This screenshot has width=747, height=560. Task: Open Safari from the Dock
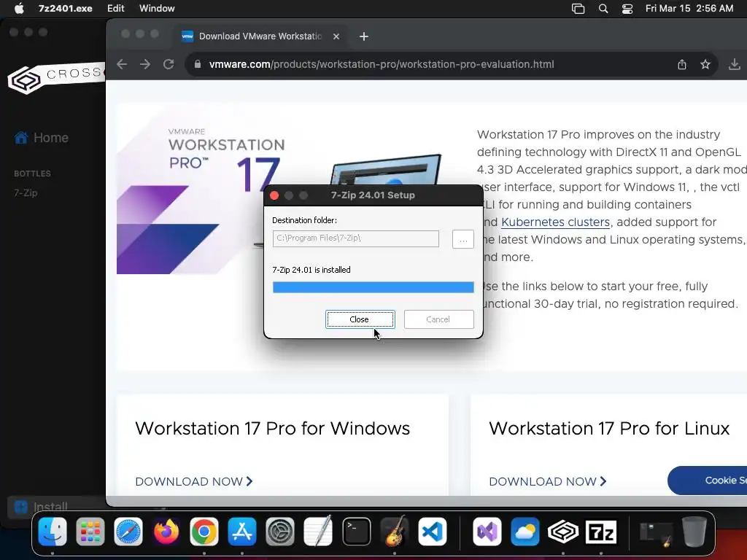pos(128,532)
